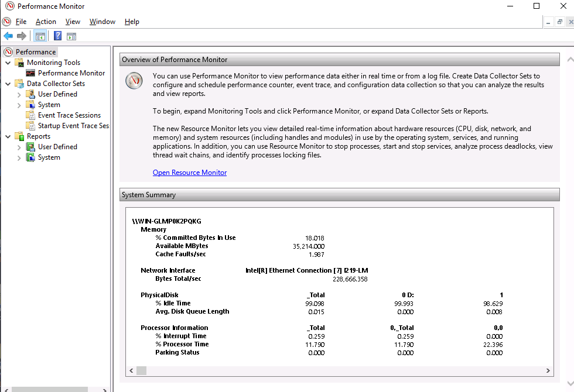Click the Parking Status label
This screenshot has width=574, height=392.
click(x=177, y=352)
